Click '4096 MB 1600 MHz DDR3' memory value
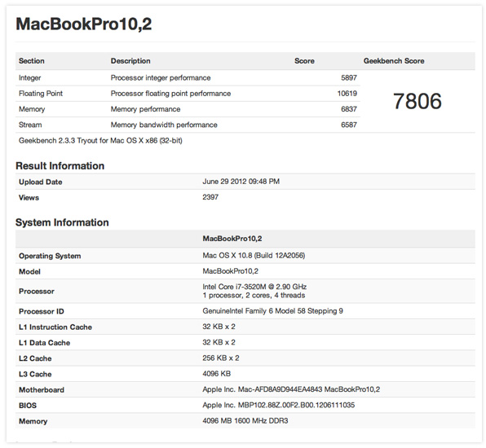 245,421
